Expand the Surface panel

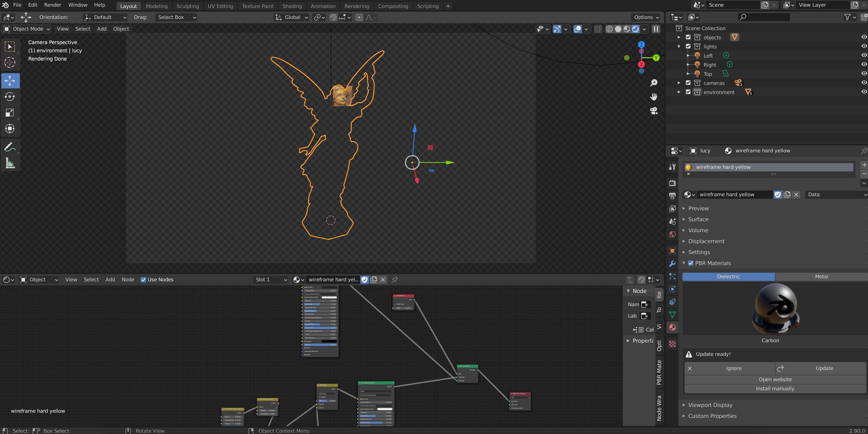(698, 219)
